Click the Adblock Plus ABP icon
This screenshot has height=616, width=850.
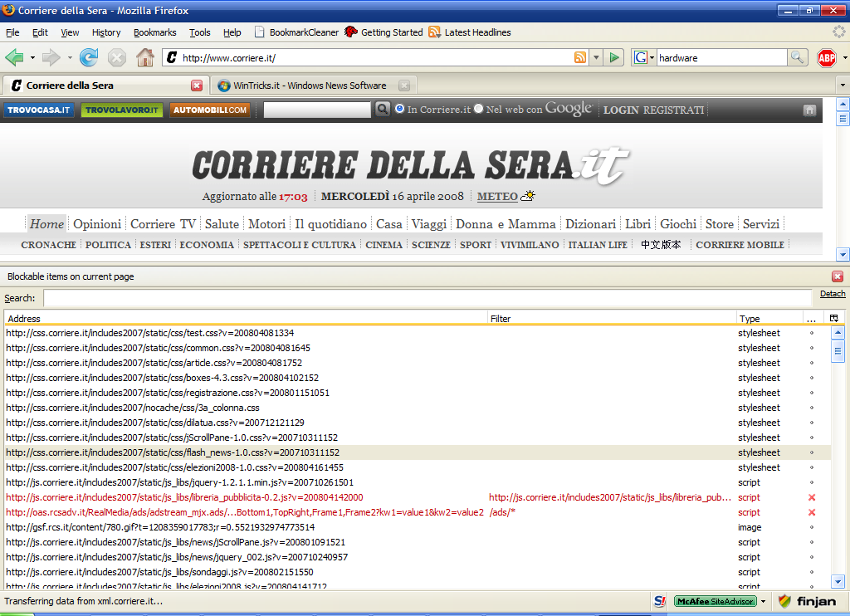pos(826,57)
